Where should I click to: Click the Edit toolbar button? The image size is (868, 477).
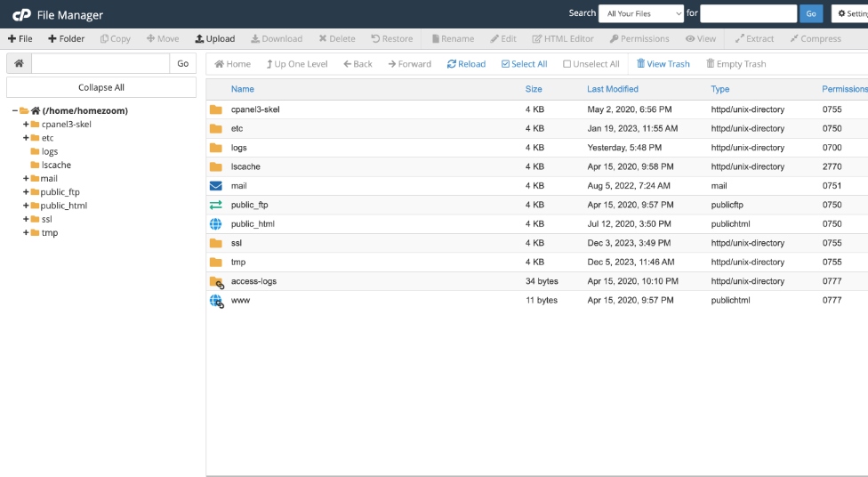pos(503,39)
